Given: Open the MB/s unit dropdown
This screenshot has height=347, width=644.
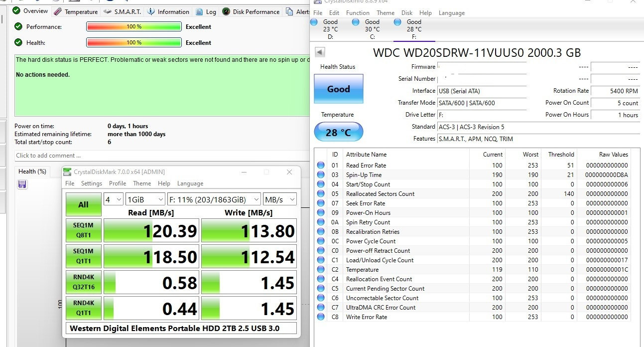Looking at the screenshot, I should coord(279,199).
